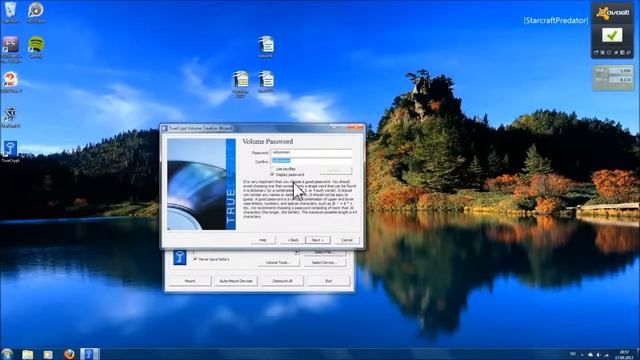Toggle Never save history in main window
640x360 pixels.
point(195,259)
